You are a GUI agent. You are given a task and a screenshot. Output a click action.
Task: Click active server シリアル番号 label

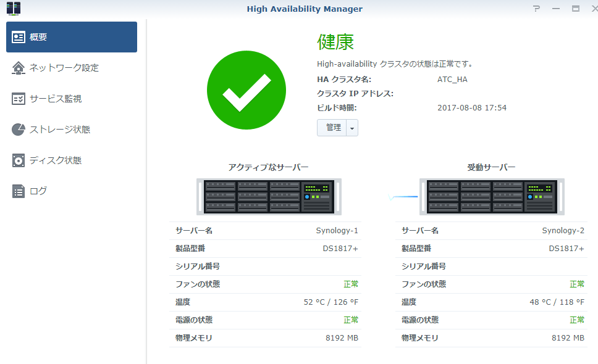click(x=198, y=266)
